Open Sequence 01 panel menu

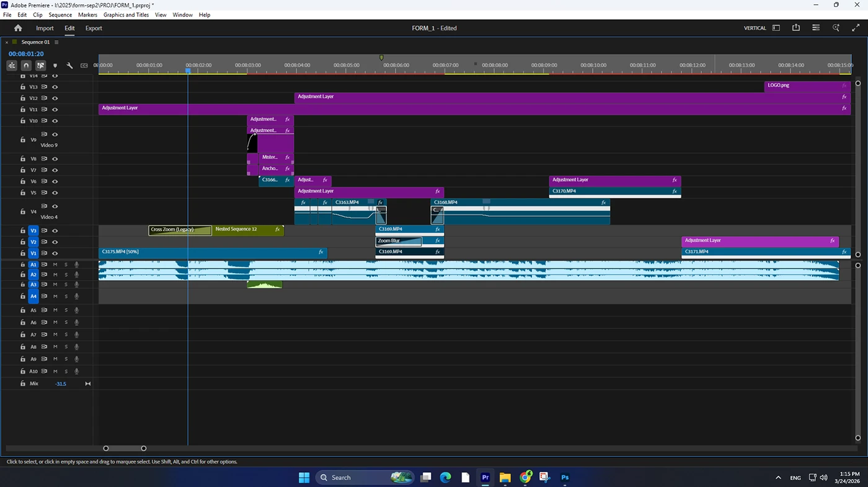(56, 42)
